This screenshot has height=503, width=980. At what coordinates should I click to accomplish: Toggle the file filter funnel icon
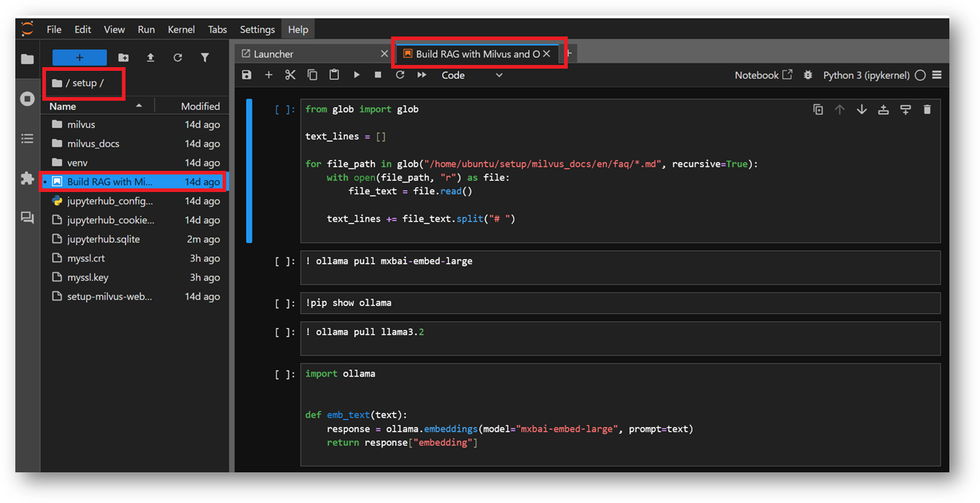tap(205, 58)
